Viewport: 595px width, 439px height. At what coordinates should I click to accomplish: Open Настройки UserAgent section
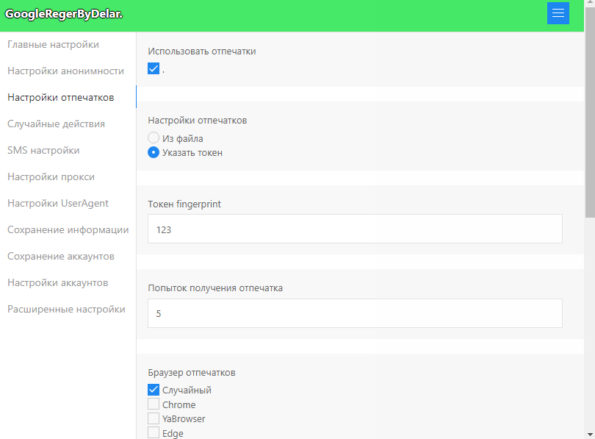click(x=58, y=203)
